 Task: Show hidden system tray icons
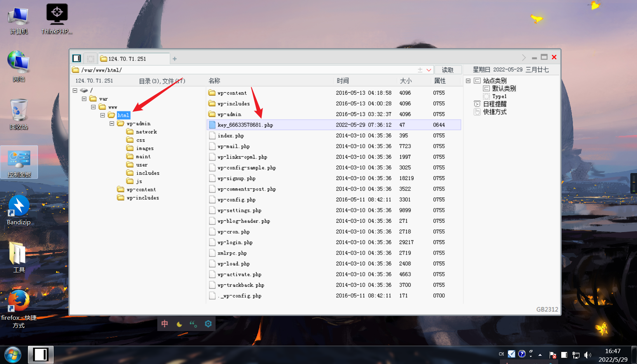pyautogui.click(x=540, y=355)
